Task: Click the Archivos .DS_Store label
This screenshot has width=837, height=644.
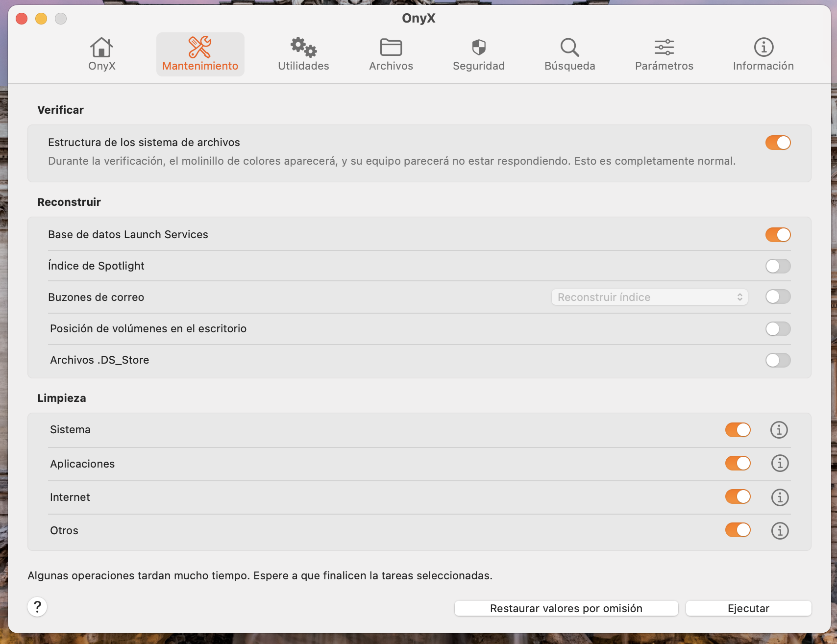Action: (x=99, y=360)
